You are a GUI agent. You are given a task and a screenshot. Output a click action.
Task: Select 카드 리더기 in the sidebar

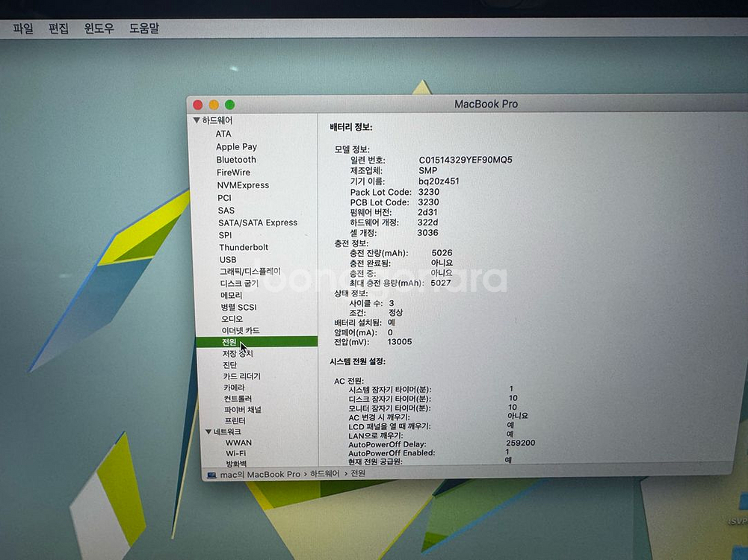242,376
